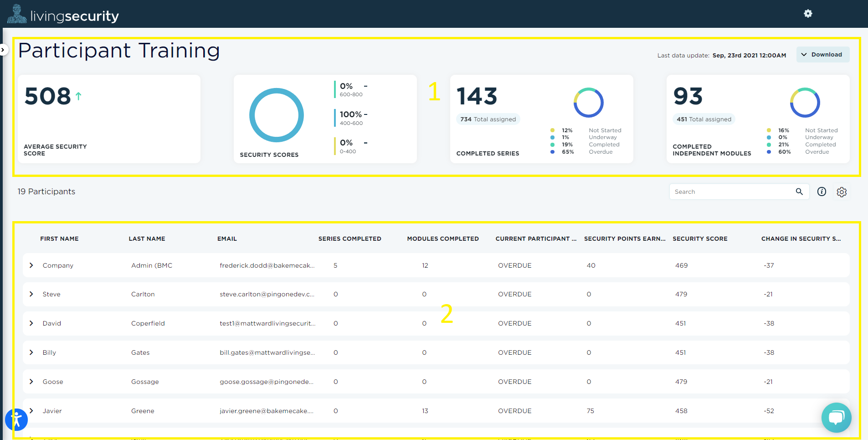Click the 508 average security score

pyautogui.click(x=47, y=96)
